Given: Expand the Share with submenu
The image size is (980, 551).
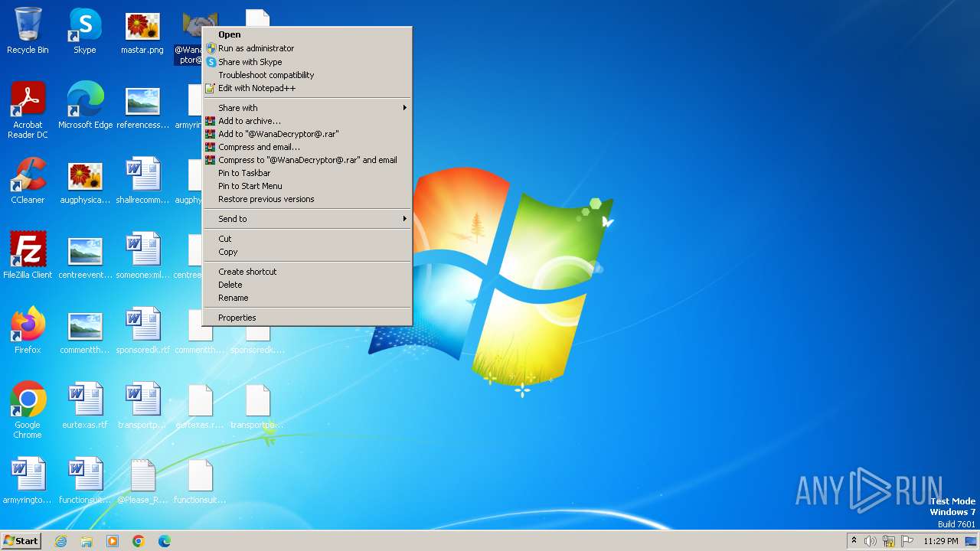Looking at the screenshot, I should pyautogui.click(x=307, y=108).
